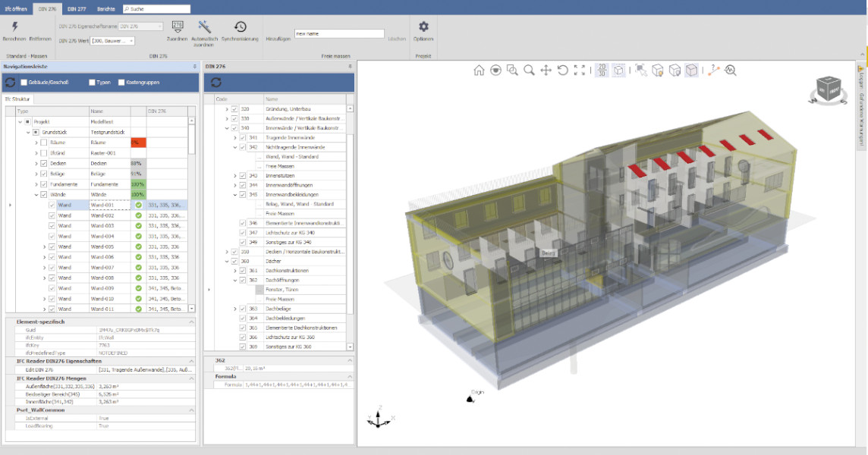
Task: Refresh the DIN 276 panel
Action: point(216,83)
